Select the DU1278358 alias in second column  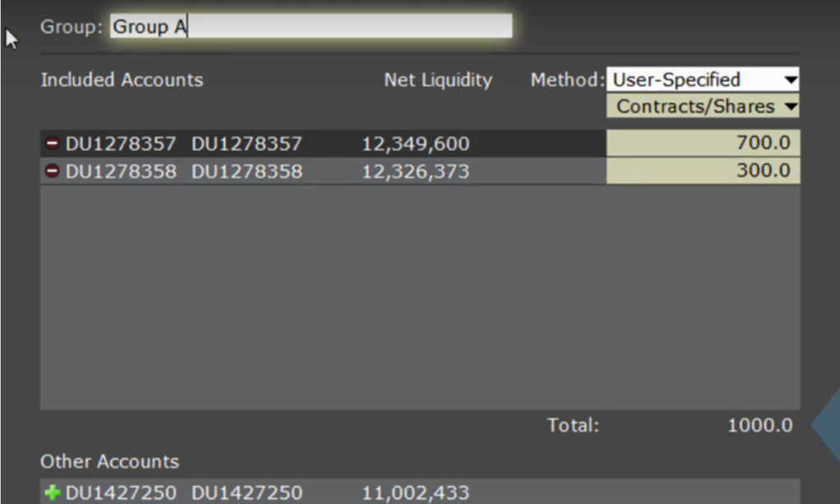[x=247, y=171]
